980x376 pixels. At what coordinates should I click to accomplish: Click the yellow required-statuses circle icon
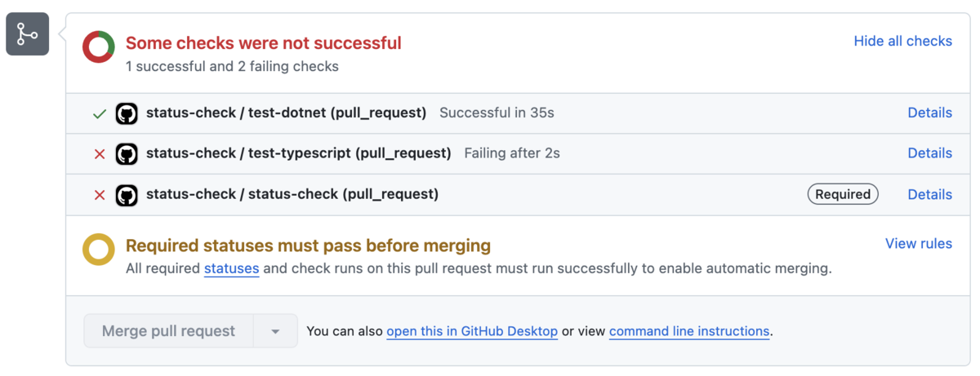click(x=99, y=250)
